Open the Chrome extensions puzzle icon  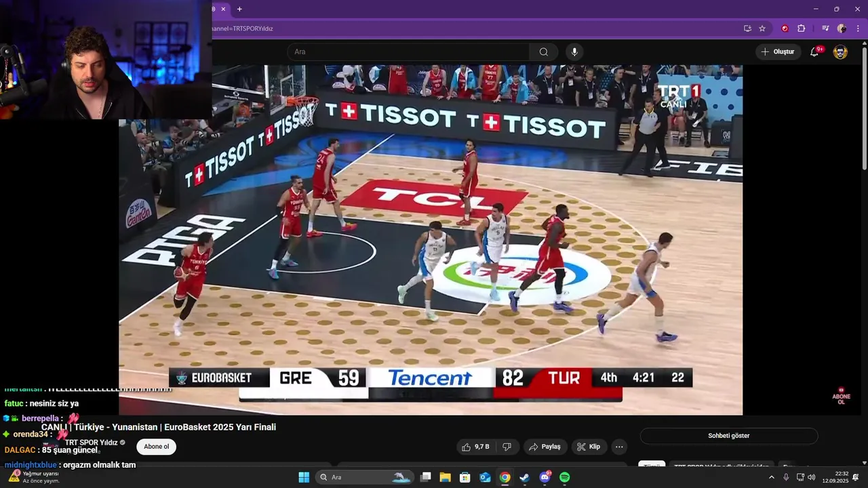click(802, 28)
